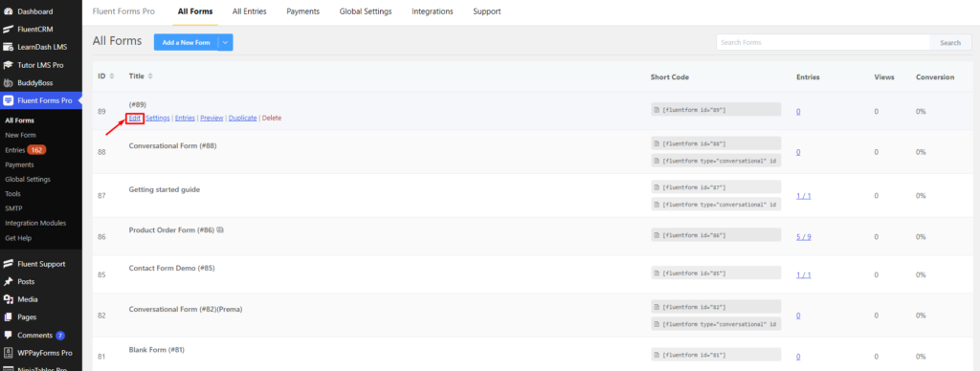Open Global Settings in sidebar submenu

point(28,179)
